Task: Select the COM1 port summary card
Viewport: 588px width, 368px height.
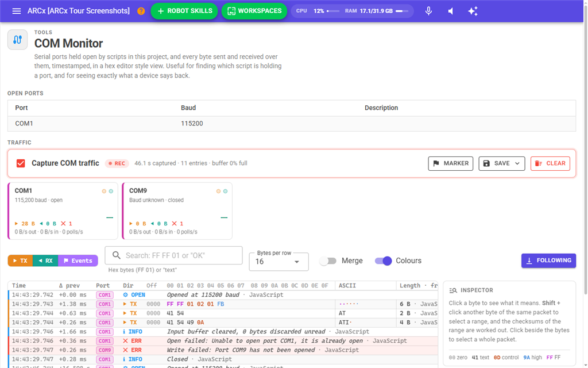Action: pos(63,211)
